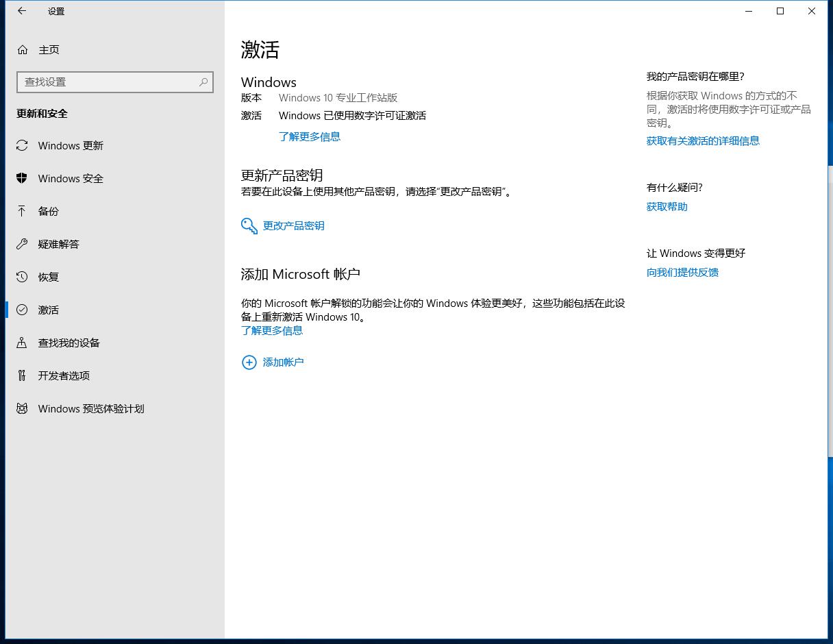833x644 pixels.
Task: Select 激活 in the sidebar
Action: 48,310
